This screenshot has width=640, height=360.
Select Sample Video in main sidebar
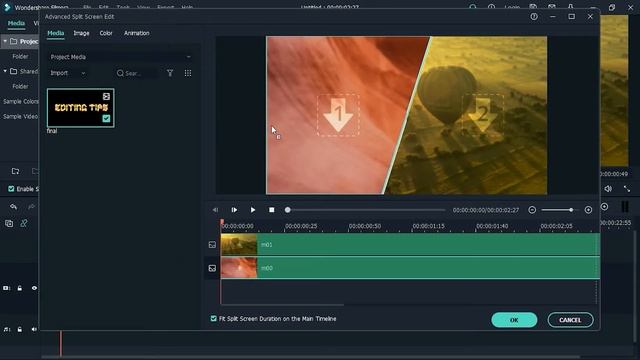click(20, 116)
